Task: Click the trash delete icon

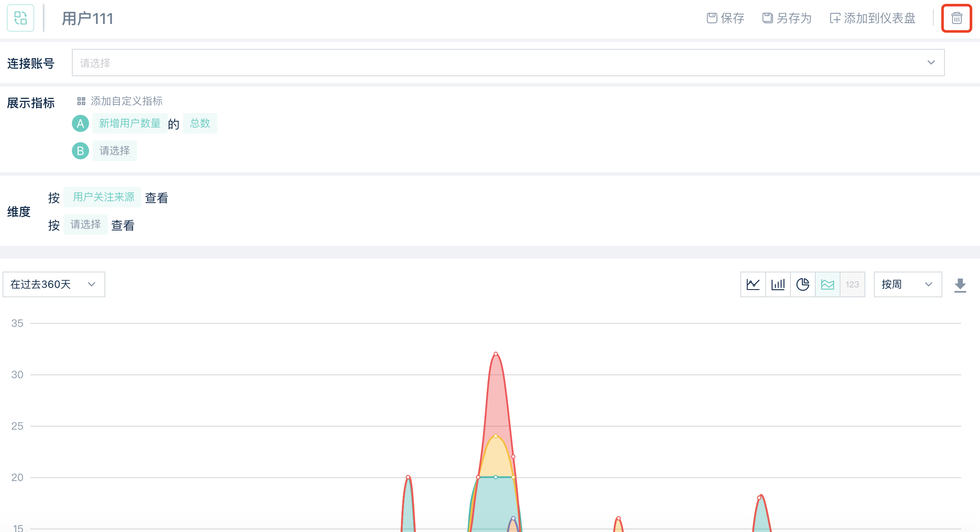Action: [956, 18]
